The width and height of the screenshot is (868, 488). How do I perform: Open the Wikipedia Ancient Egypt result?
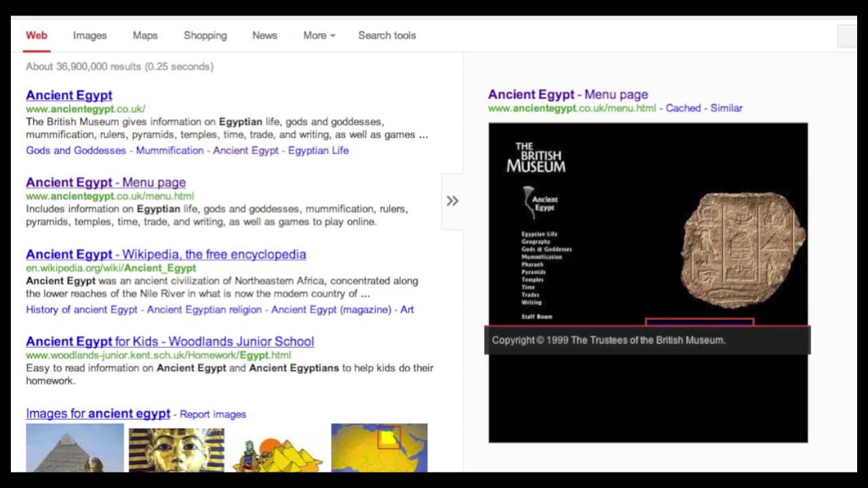166,255
